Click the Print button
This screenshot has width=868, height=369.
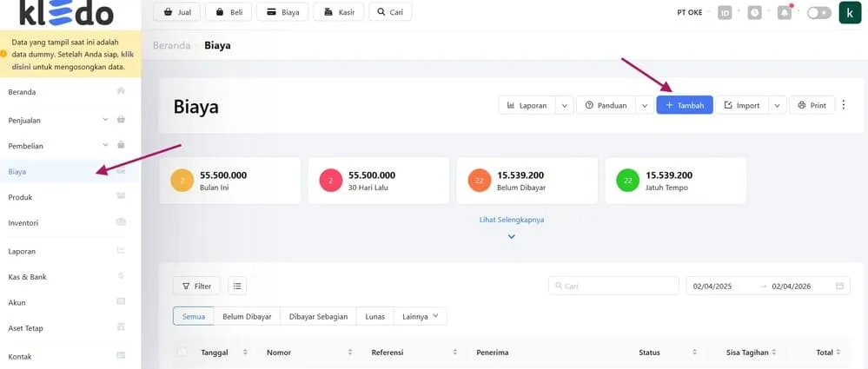click(812, 105)
